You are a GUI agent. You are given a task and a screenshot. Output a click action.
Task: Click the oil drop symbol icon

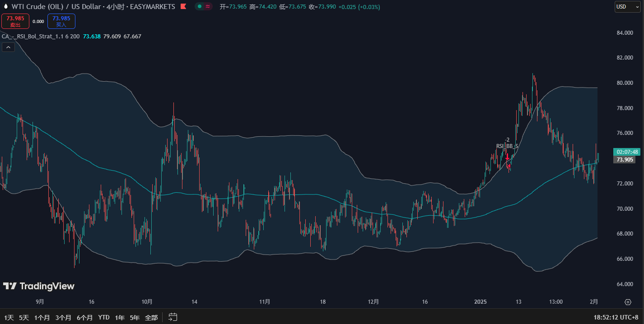point(5,7)
